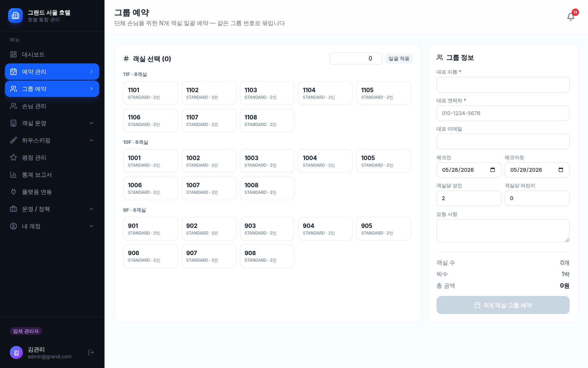
Task: Select room 1003
Action: click(267, 161)
